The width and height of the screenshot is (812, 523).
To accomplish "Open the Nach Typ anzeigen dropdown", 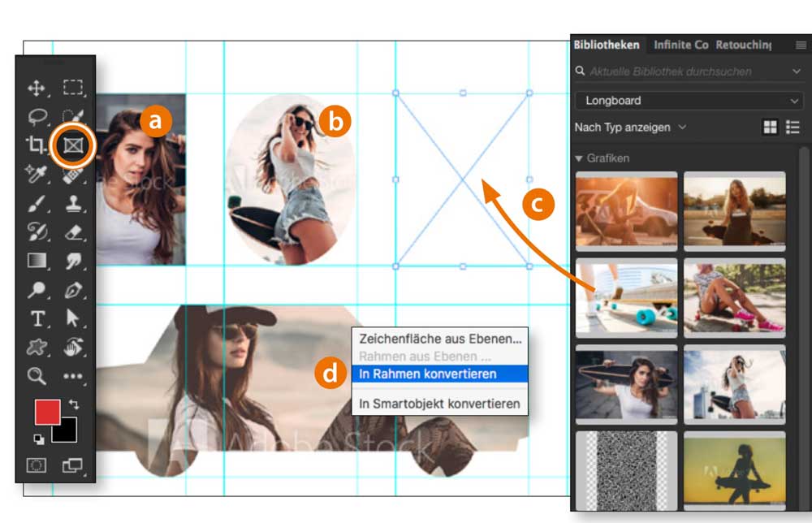I will (x=630, y=128).
